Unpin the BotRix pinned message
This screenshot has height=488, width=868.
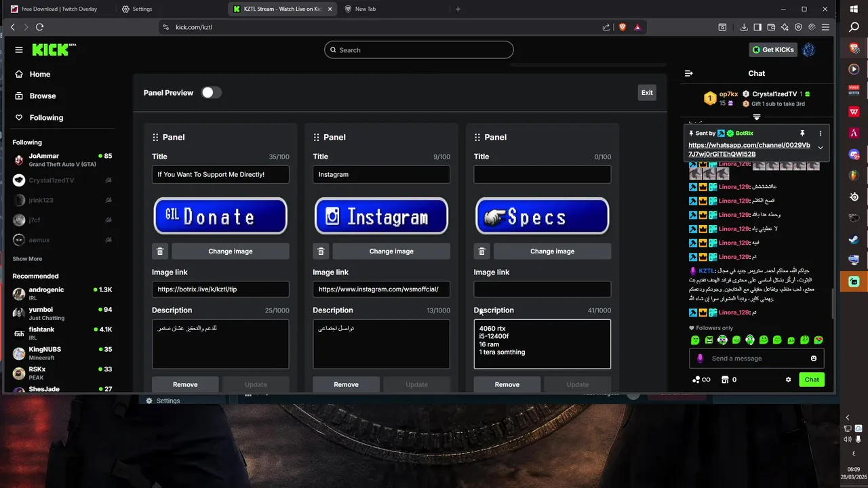click(x=802, y=134)
